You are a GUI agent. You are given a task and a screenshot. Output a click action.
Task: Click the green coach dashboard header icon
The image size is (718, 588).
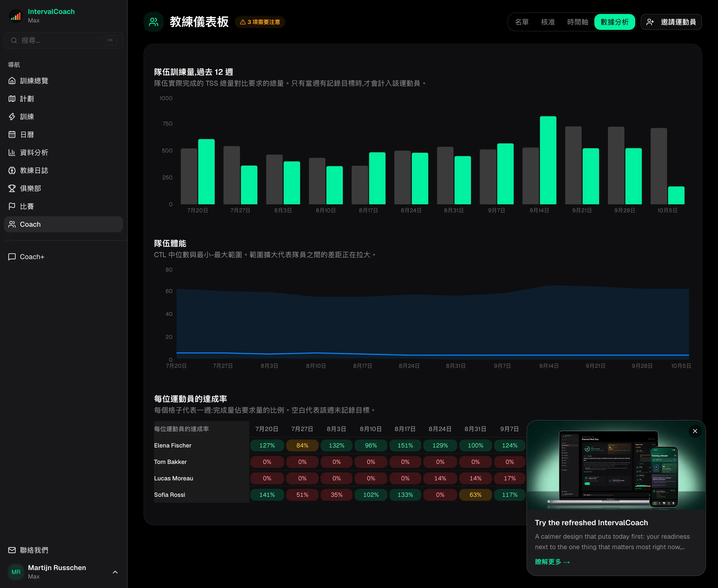(154, 22)
